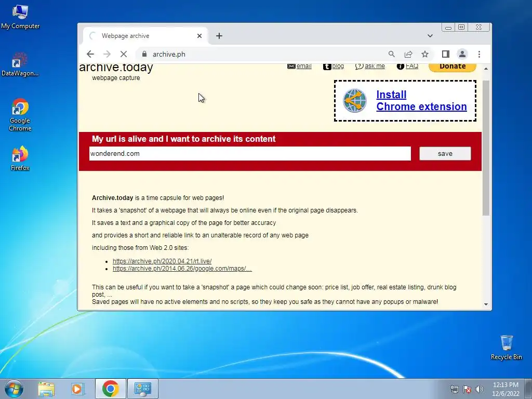The image size is (532, 399).
Task: Close the Webpage archive tab
Action: [x=199, y=36]
